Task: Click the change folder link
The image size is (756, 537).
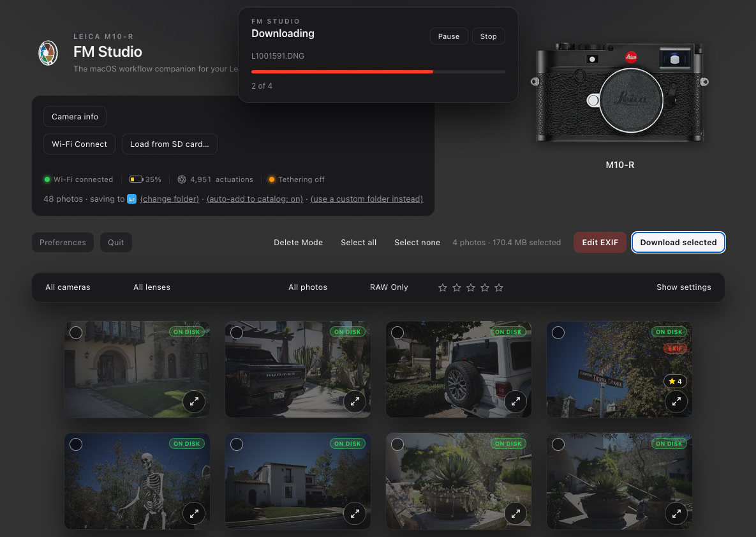Action: pos(169,199)
